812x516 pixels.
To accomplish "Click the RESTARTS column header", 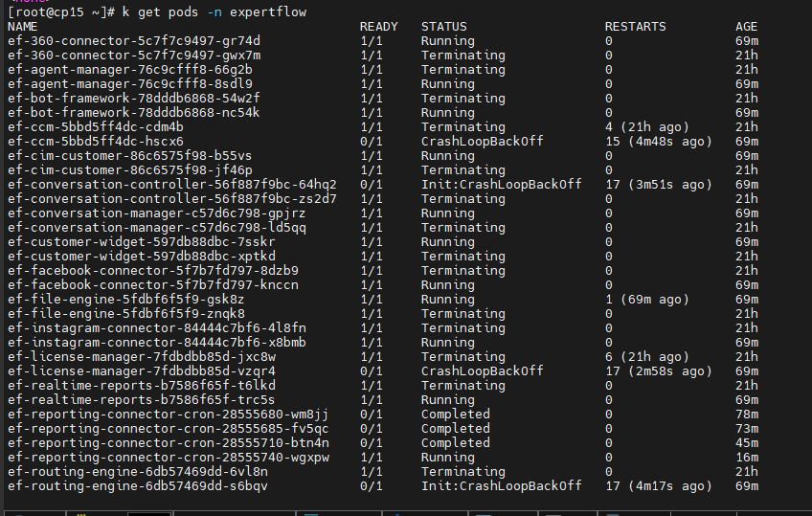I will (x=635, y=27).
